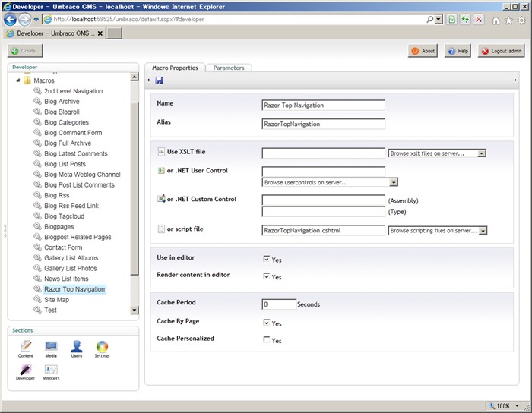The width and height of the screenshot is (532, 413).
Task: Click the browser stop loading X icon
Action: tap(479, 20)
